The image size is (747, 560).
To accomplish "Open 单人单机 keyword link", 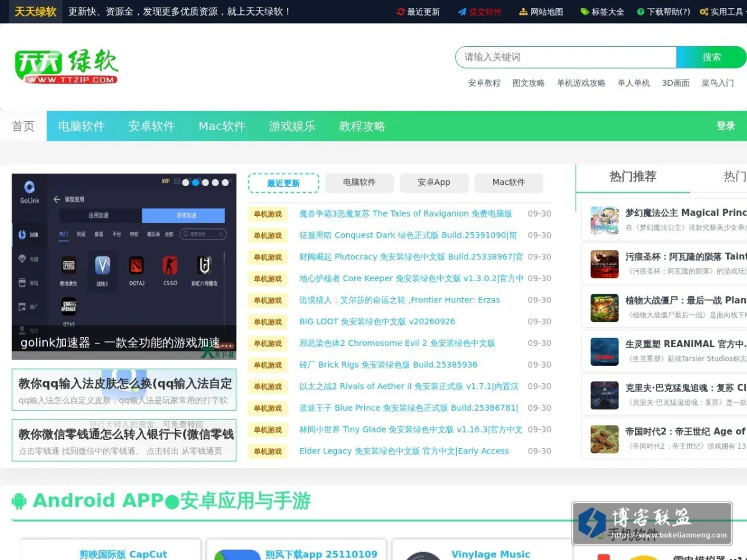I will [x=634, y=83].
